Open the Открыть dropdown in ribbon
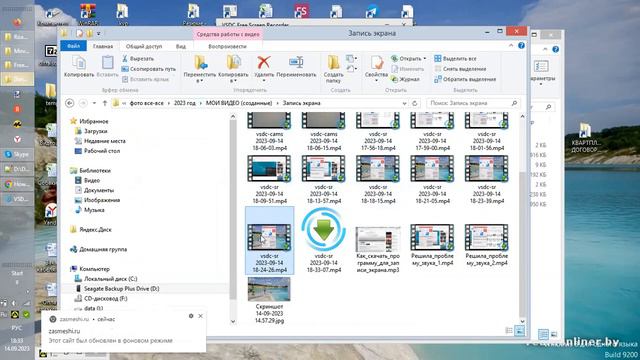This screenshot has width=640, height=360. tap(409, 59)
